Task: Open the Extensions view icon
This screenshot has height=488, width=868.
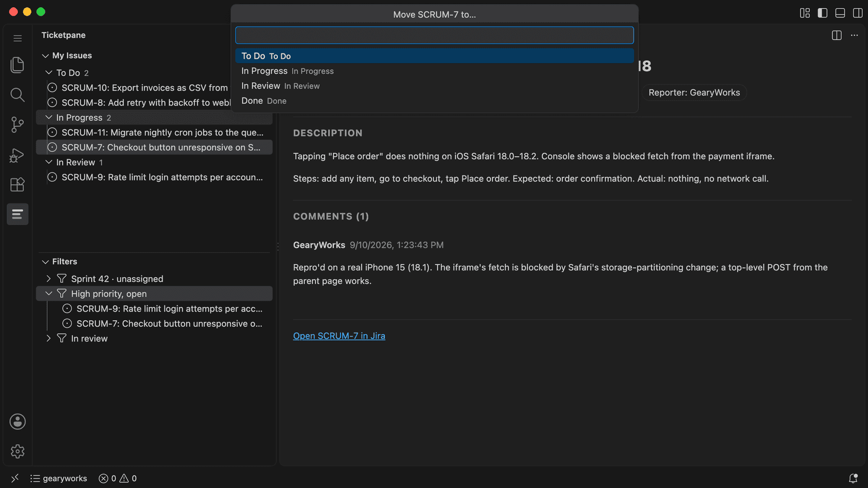Action: pos(17,184)
